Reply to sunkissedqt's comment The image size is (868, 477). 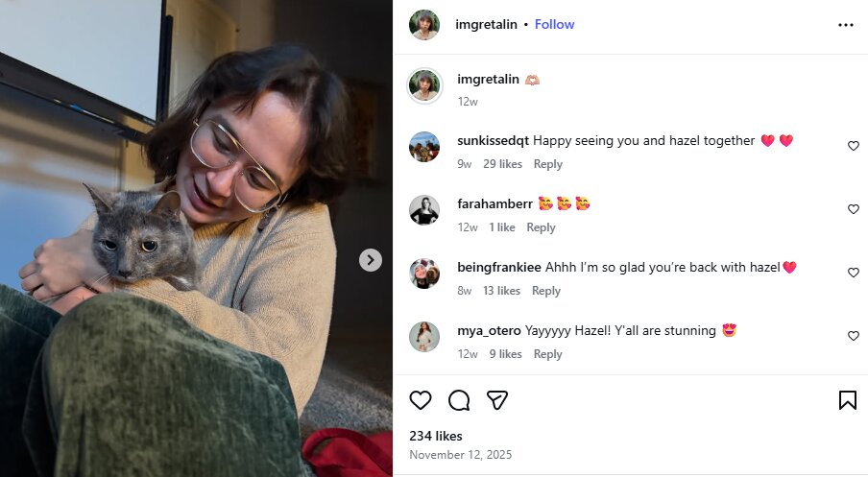point(547,164)
